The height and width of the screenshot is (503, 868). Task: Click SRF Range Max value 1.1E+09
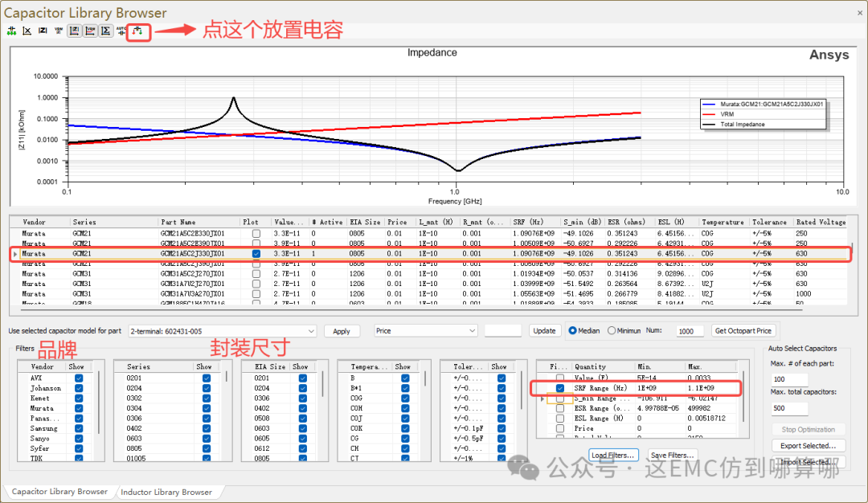click(701, 388)
